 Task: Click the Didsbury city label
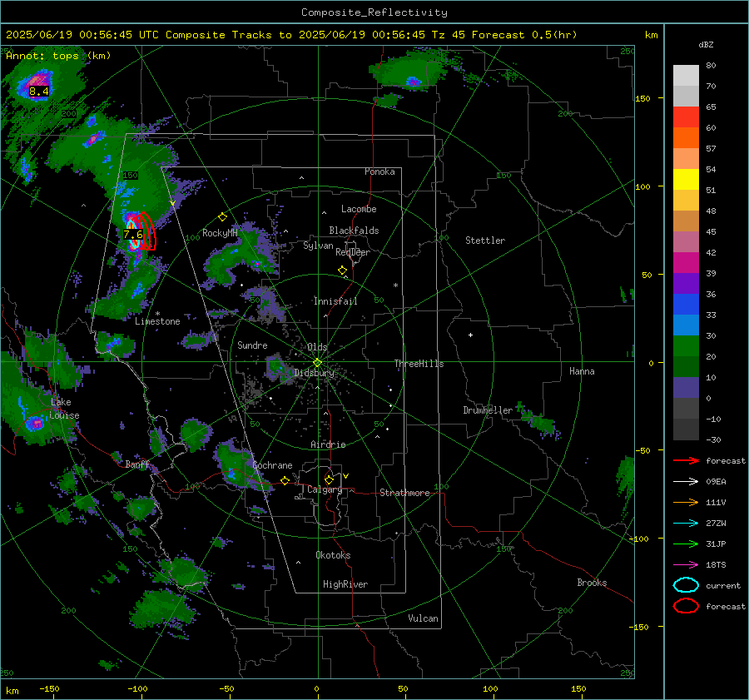coord(314,373)
